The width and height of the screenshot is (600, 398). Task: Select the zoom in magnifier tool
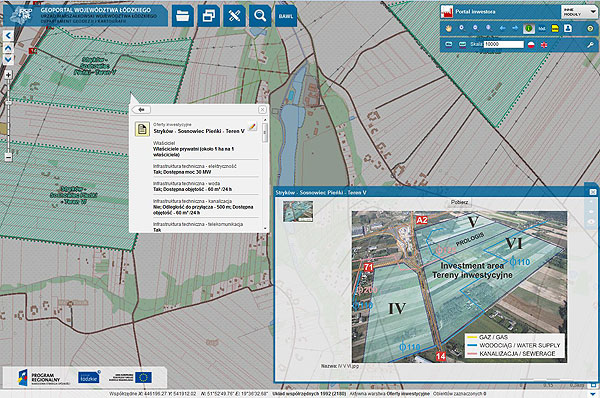coord(462,28)
